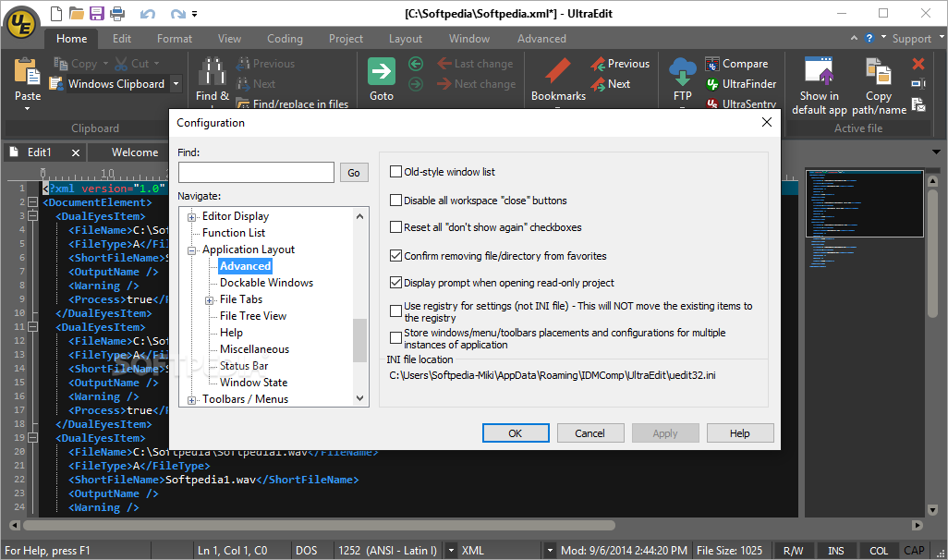The width and height of the screenshot is (948, 560).
Task: Click OK in Configuration dialog
Action: [515, 433]
